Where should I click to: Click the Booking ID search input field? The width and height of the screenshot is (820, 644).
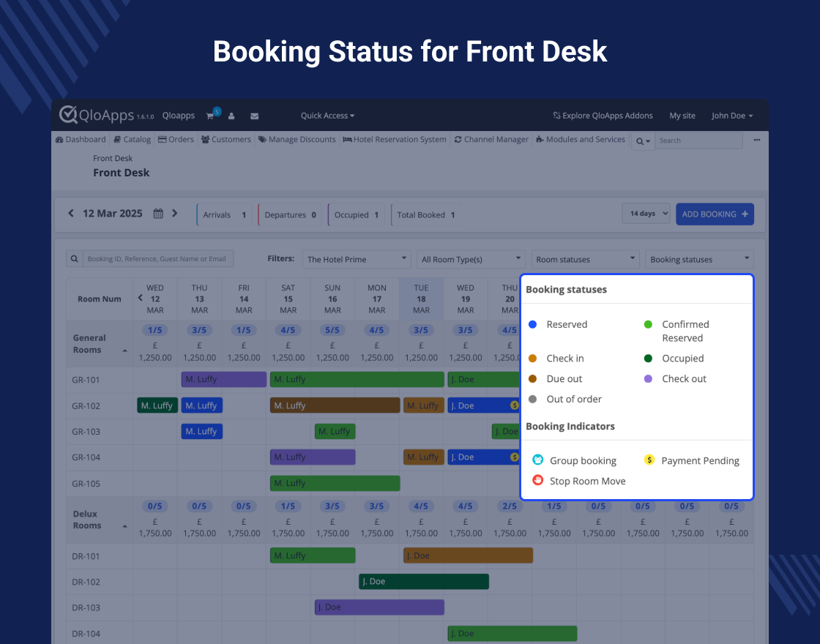157,259
